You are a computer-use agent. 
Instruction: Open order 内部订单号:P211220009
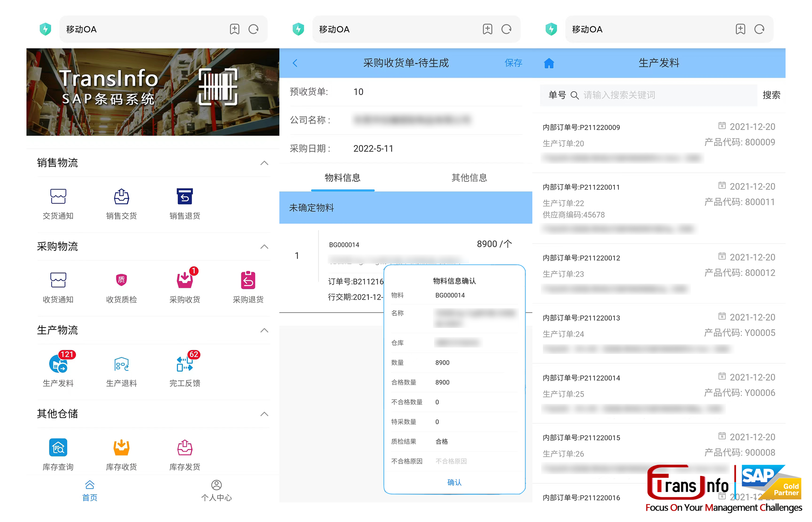click(x=659, y=143)
